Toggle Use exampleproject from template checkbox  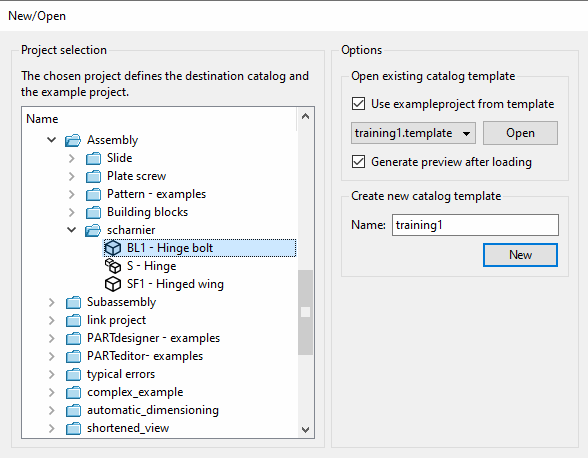pyautogui.click(x=358, y=104)
